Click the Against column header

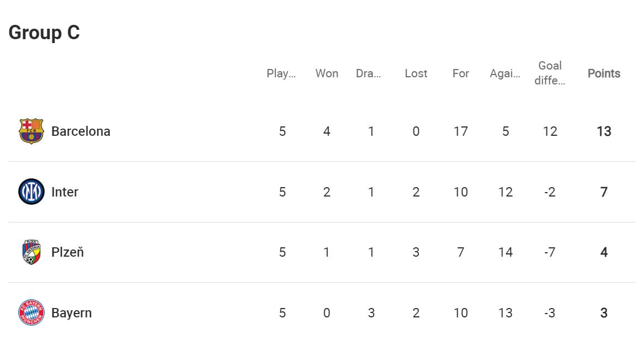505,73
